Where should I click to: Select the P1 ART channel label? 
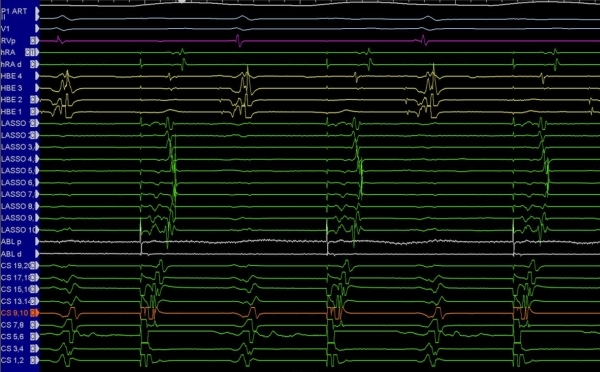point(14,11)
